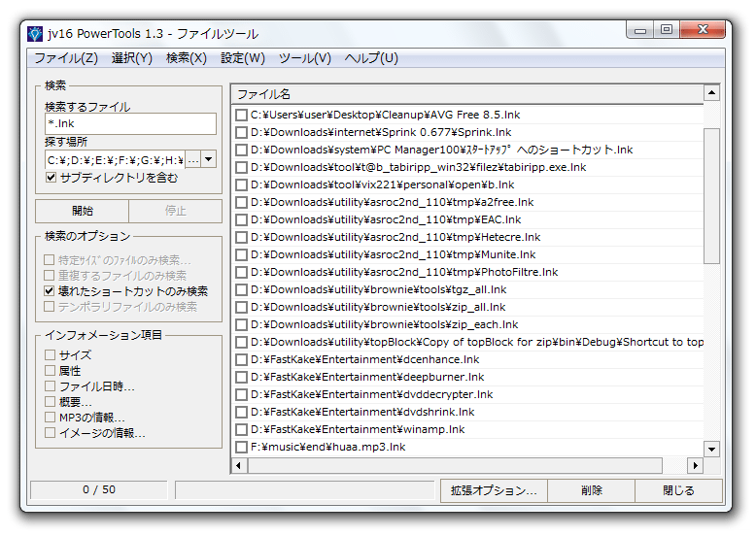Toggle 壊れたショートカットのみ検索 checkbox

click(49, 291)
